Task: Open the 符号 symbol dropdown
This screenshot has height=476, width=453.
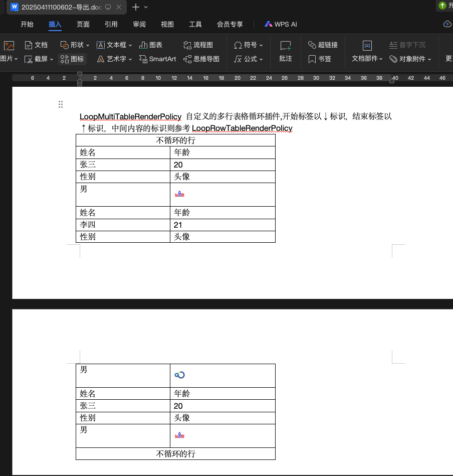Action: click(249, 45)
